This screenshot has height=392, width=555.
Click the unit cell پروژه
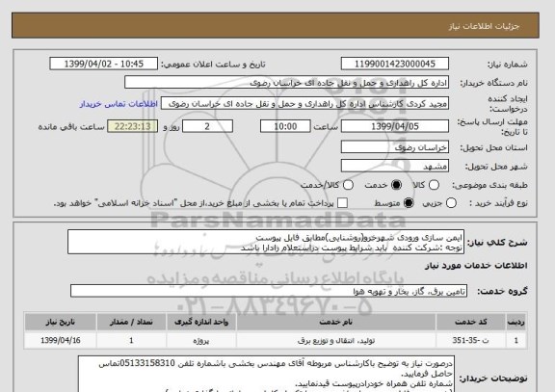click(x=201, y=340)
